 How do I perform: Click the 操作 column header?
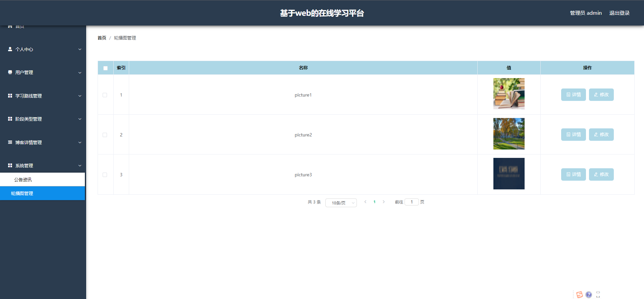click(x=587, y=68)
